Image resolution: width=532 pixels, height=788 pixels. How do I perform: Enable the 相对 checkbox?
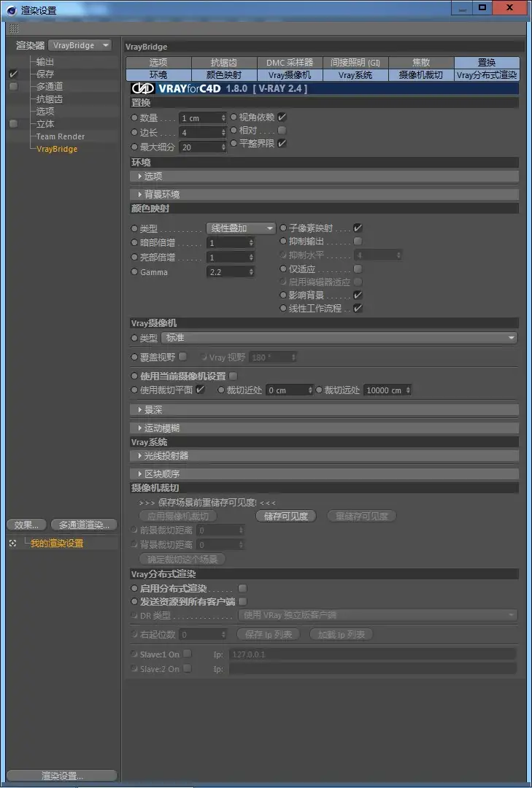tap(282, 130)
